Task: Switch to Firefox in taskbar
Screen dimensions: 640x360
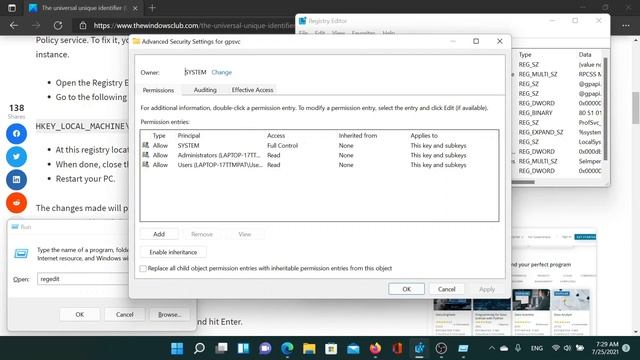Action: click(375, 348)
